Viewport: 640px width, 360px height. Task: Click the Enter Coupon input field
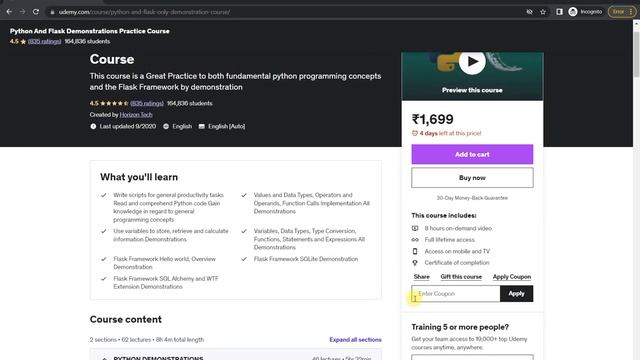coord(456,293)
